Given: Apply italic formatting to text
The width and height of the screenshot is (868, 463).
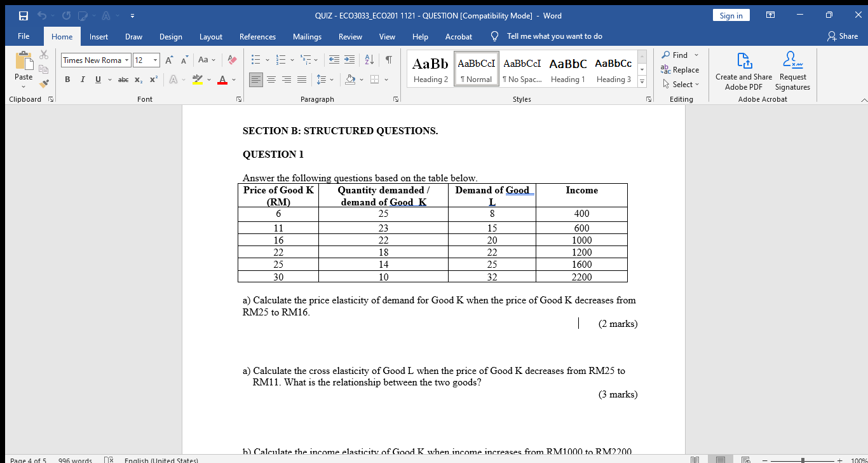Looking at the screenshot, I should coord(81,79).
